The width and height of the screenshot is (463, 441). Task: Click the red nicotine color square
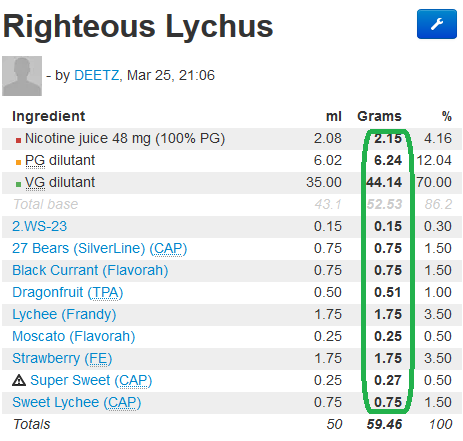(18, 140)
